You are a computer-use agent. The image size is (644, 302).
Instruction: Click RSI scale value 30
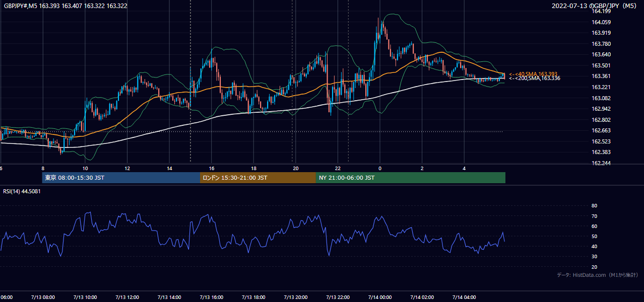pos(594,257)
